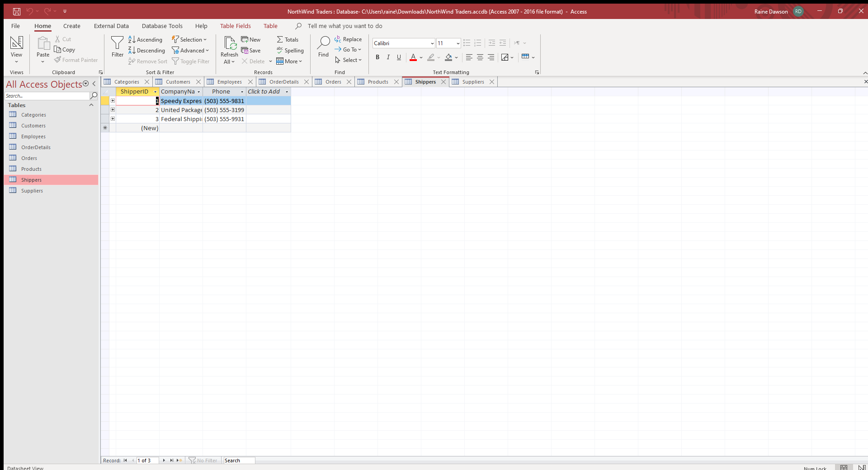This screenshot has height=470, width=868.
Task: Toggle Italic formatting
Action: tap(388, 57)
